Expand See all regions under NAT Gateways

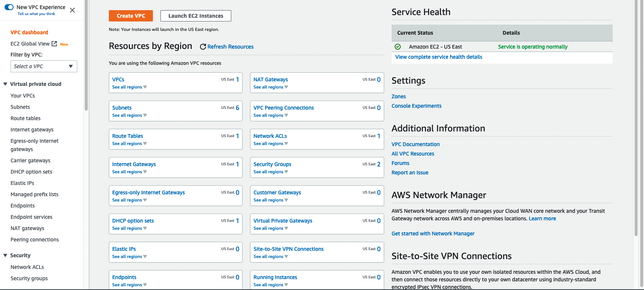tap(270, 87)
